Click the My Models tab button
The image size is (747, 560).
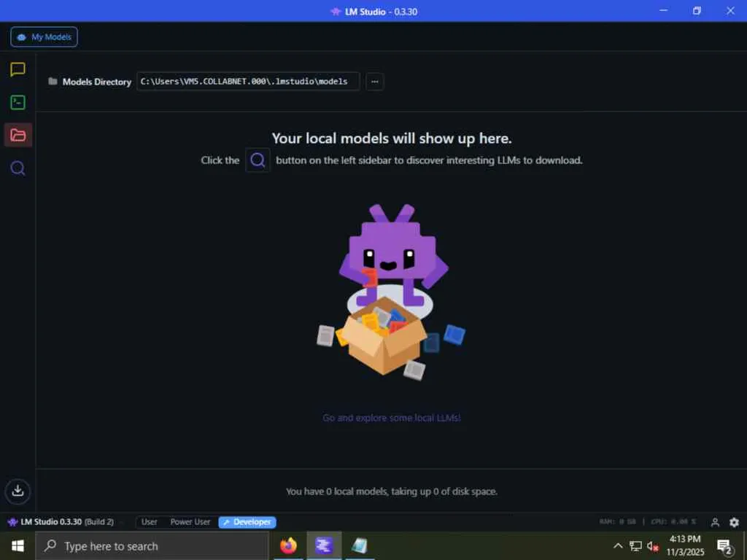point(44,36)
